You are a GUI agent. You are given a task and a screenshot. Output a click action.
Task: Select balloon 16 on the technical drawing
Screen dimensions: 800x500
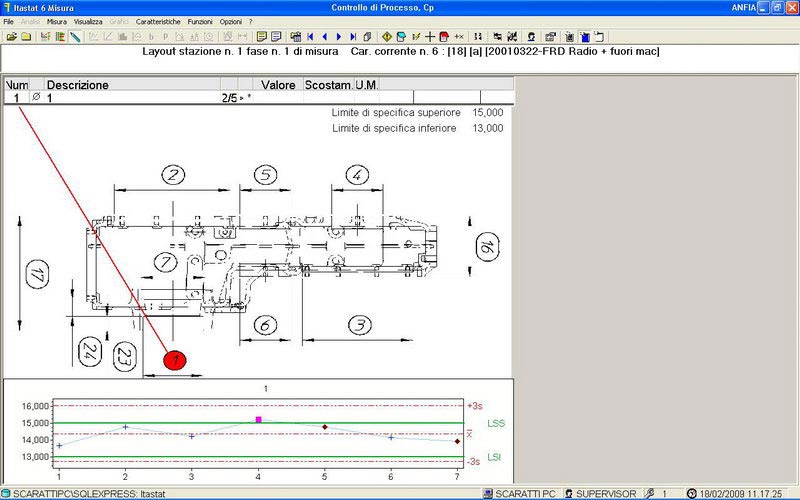[x=487, y=246]
